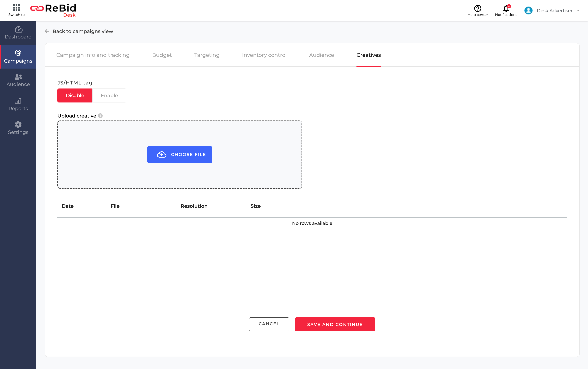Click the back arrow to campaigns view
The width and height of the screenshot is (588, 369).
[47, 31]
